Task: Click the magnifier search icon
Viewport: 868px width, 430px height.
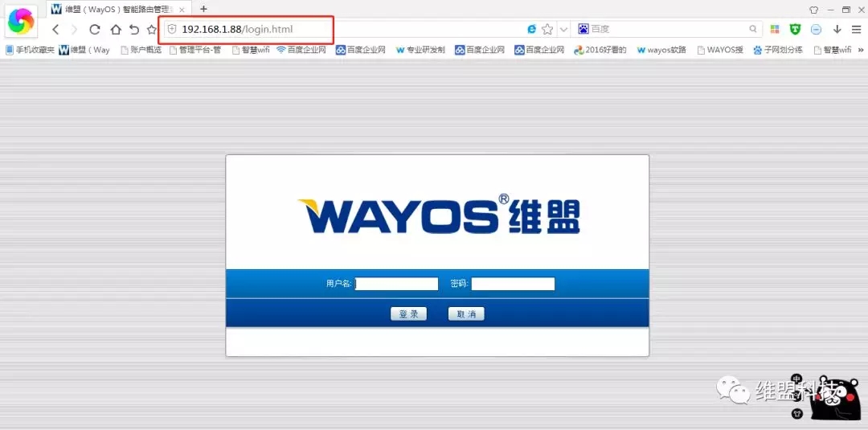Action: (753, 29)
